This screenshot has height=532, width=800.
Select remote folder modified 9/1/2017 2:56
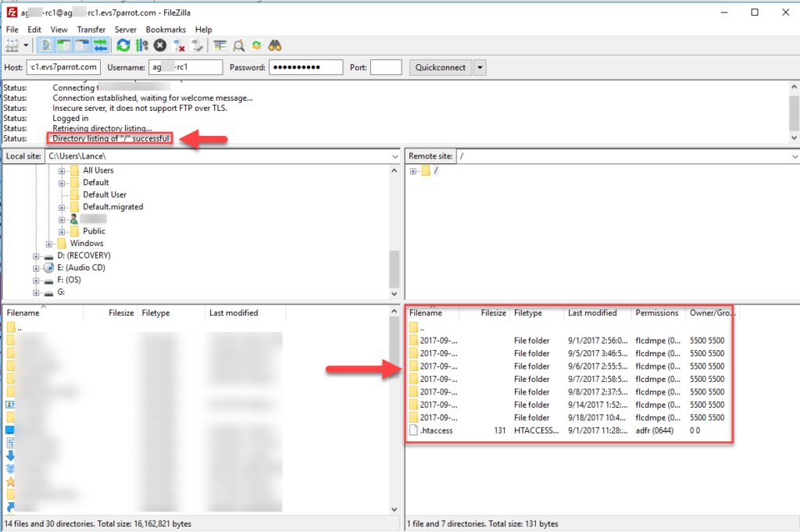pos(569,341)
